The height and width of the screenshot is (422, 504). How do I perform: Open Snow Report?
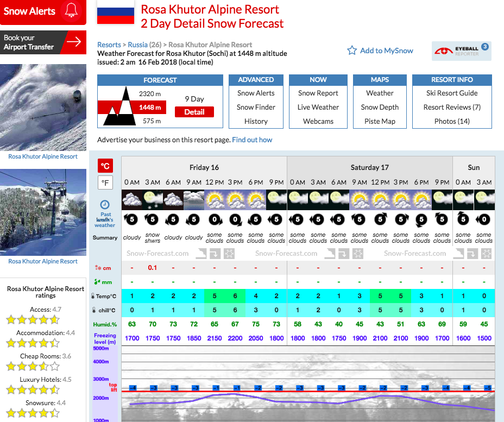(318, 93)
